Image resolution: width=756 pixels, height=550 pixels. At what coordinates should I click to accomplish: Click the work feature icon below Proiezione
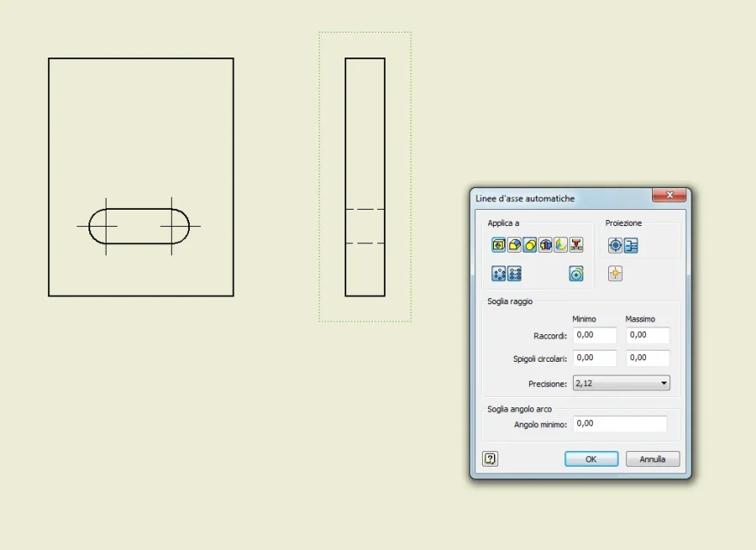click(x=615, y=273)
